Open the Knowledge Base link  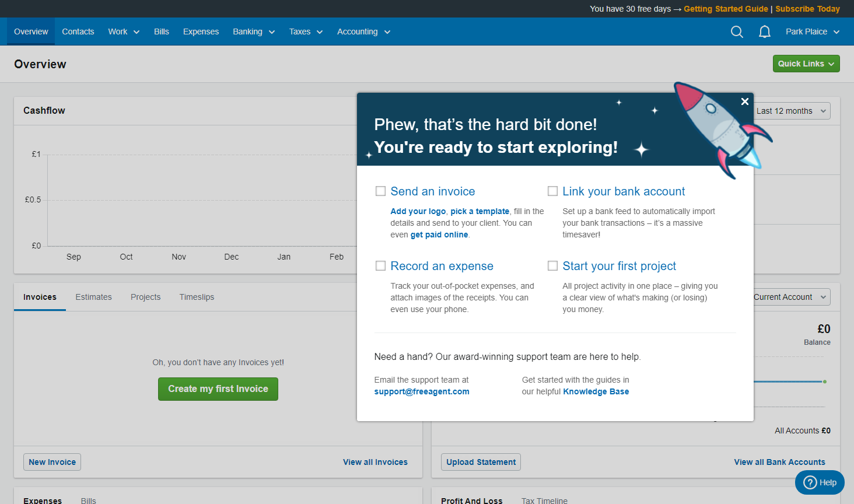pos(596,391)
